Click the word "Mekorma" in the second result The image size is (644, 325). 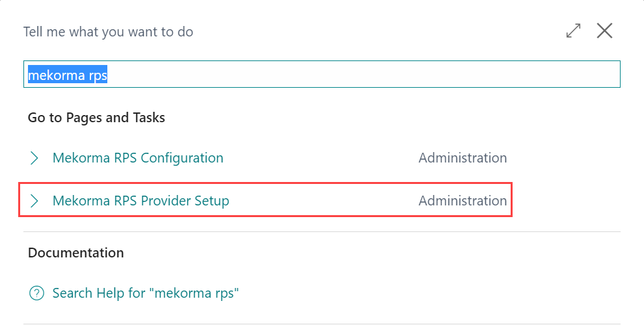pyautogui.click(x=79, y=201)
